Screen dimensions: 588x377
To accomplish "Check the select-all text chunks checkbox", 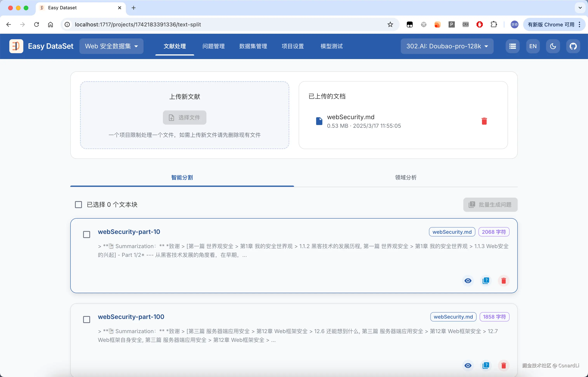I will pos(78,205).
